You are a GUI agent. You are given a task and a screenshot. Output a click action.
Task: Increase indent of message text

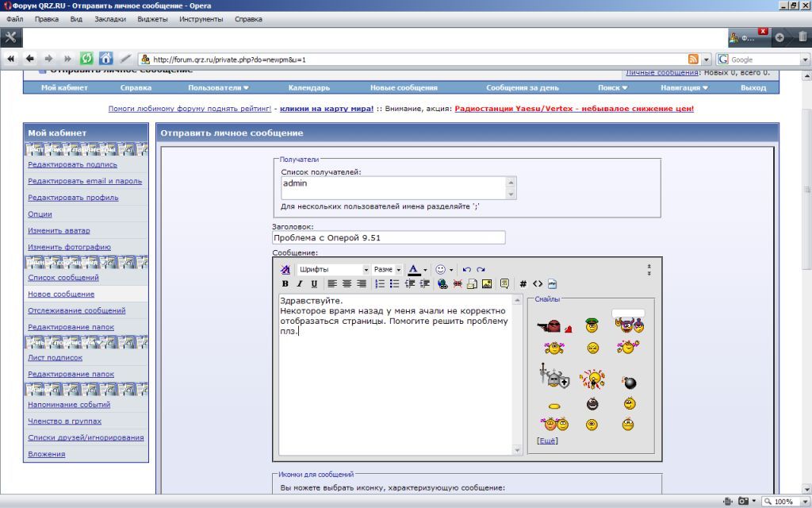425,283
